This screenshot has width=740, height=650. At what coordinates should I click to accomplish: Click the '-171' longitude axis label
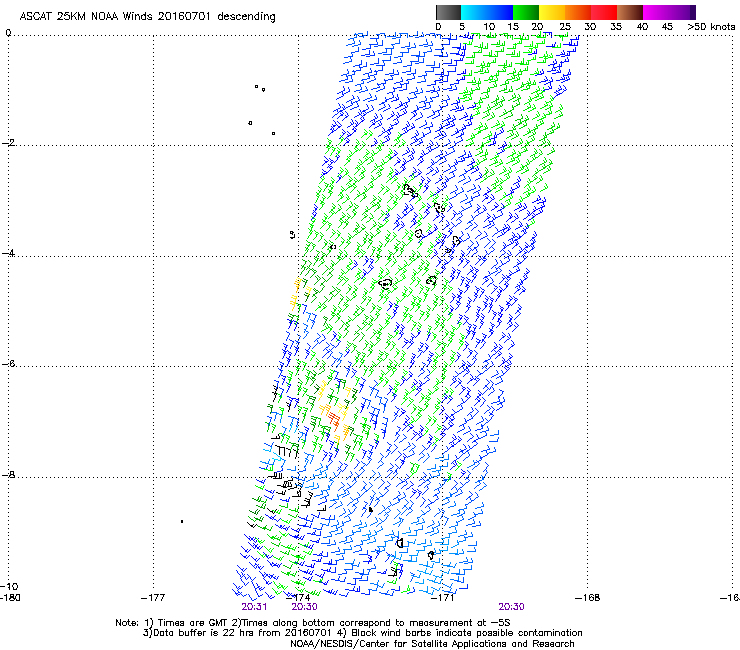tap(443, 598)
